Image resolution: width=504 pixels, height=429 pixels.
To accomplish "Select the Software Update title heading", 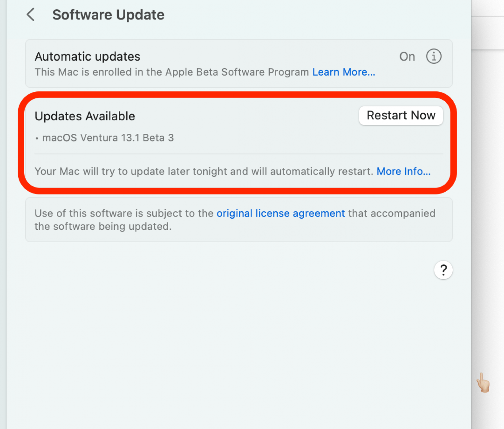I will (x=108, y=15).
